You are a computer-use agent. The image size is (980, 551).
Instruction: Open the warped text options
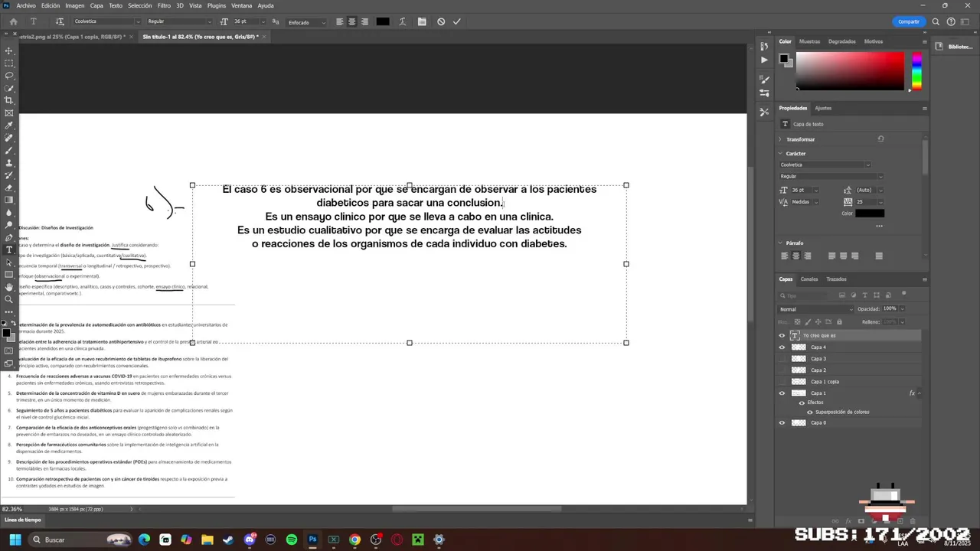(x=403, y=21)
